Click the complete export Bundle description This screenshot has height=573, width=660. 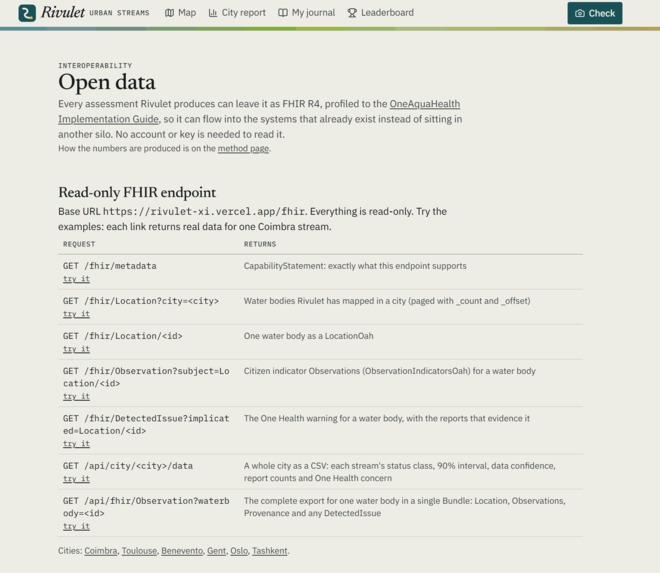[405, 507]
